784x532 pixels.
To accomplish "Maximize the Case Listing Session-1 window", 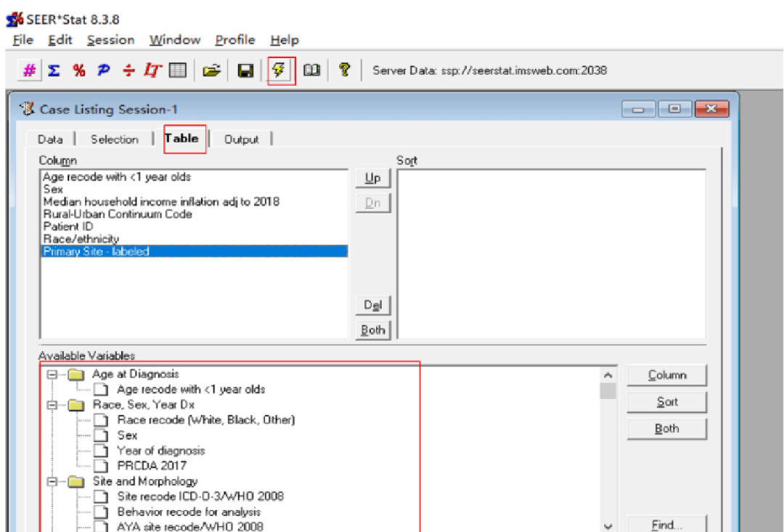I will click(x=675, y=109).
